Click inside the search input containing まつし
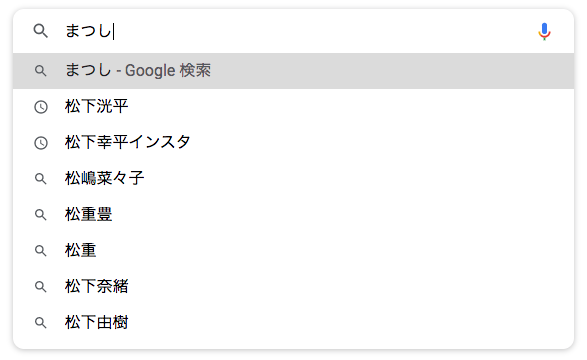This screenshot has height=360, width=587. pos(296,31)
